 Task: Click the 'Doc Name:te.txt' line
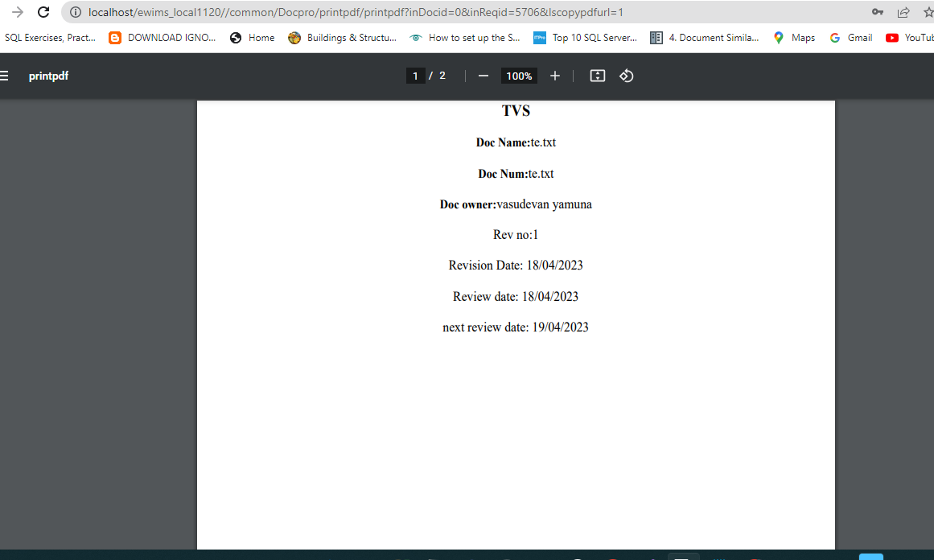(x=516, y=142)
